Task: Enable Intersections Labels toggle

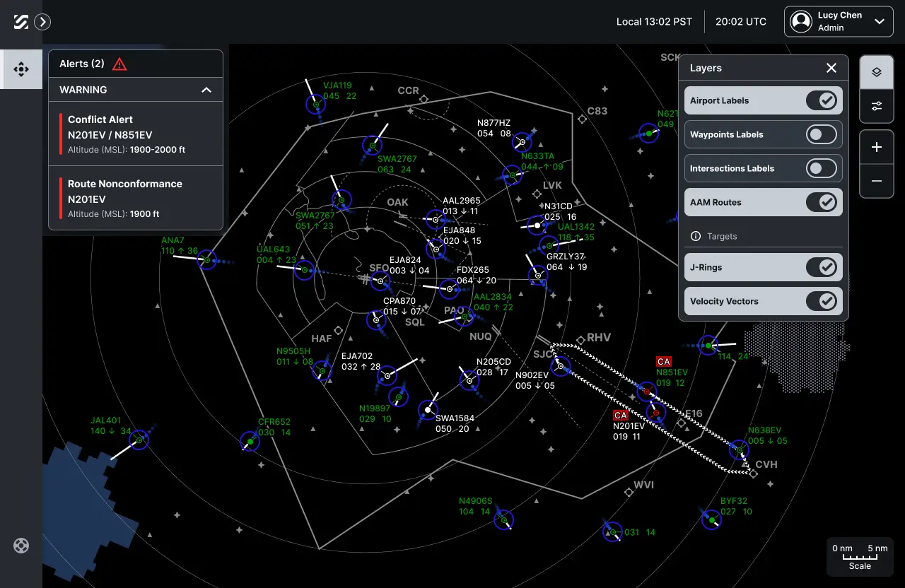Action: point(822,168)
